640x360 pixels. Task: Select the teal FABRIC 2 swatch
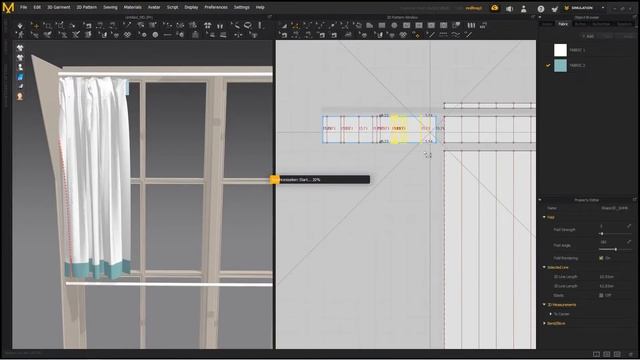click(560, 65)
